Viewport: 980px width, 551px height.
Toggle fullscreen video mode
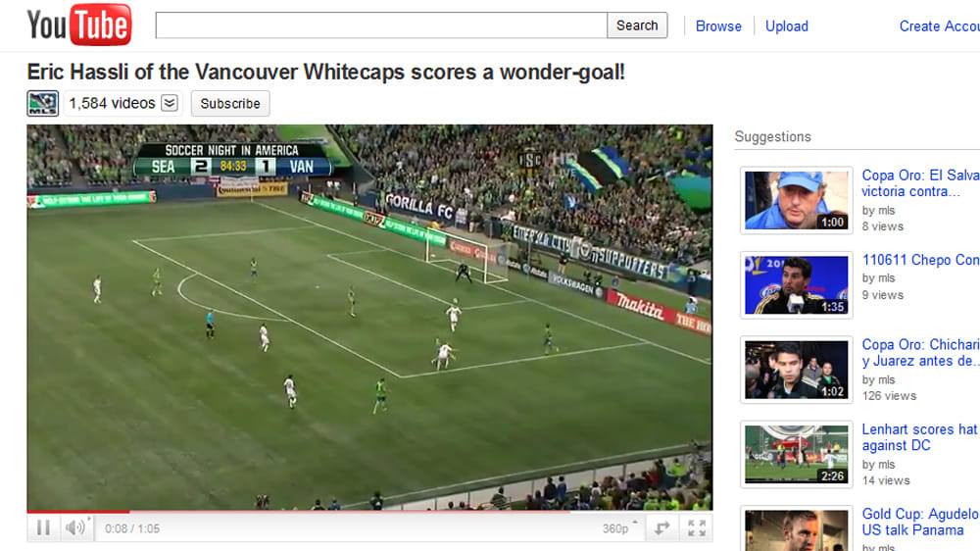pos(696,527)
